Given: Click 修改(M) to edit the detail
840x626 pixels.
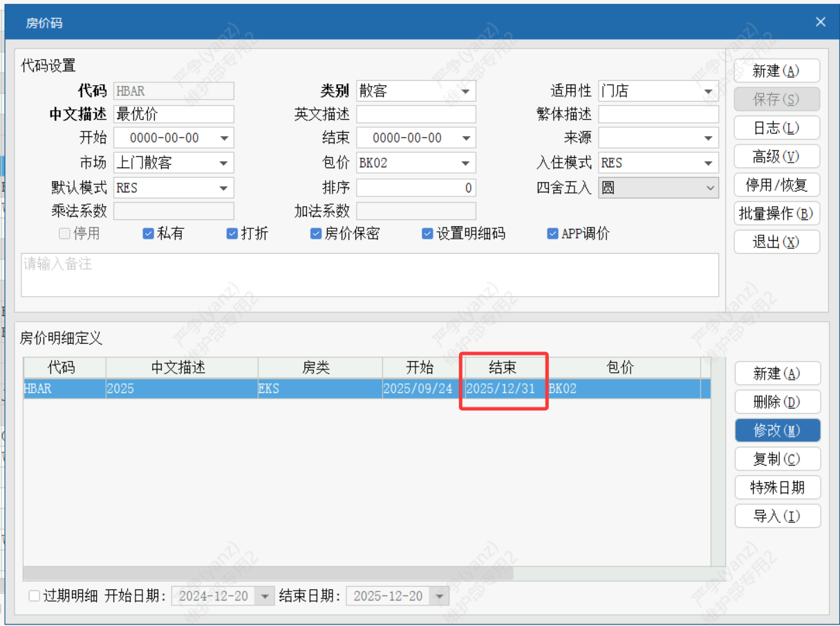Looking at the screenshot, I should click(x=777, y=430).
